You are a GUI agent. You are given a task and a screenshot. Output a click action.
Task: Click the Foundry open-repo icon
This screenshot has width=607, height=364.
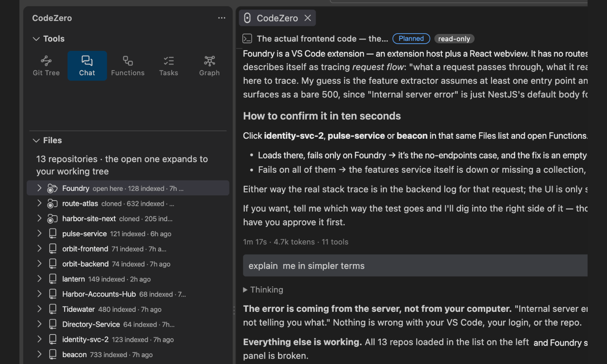coord(52,188)
